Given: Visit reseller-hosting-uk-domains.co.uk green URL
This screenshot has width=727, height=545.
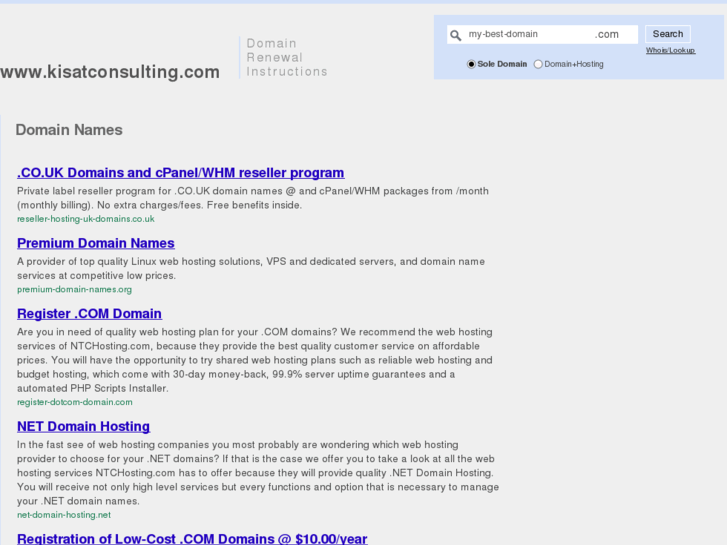Looking at the screenshot, I should [x=86, y=219].
